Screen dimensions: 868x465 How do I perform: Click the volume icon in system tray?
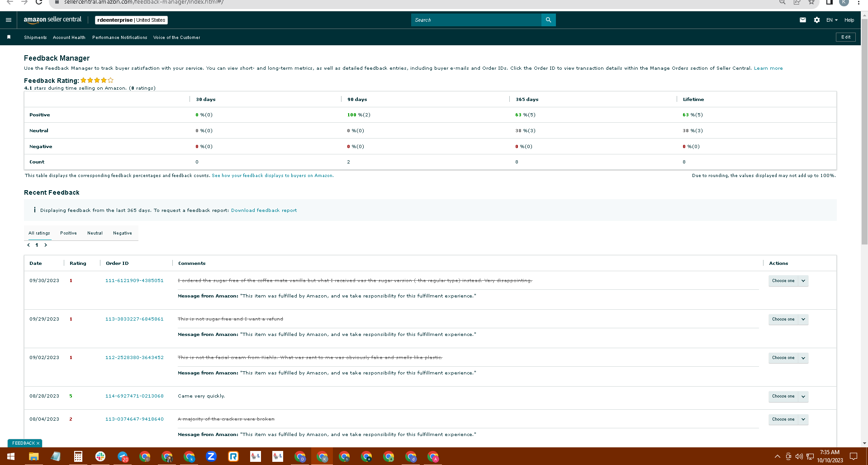click(799, 456)
